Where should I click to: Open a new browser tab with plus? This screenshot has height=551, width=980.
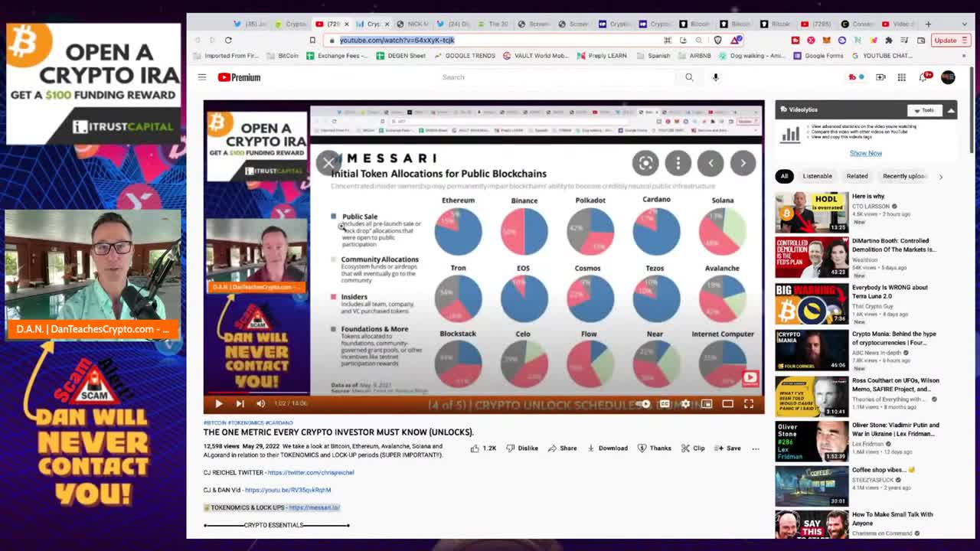pos(929,24)
